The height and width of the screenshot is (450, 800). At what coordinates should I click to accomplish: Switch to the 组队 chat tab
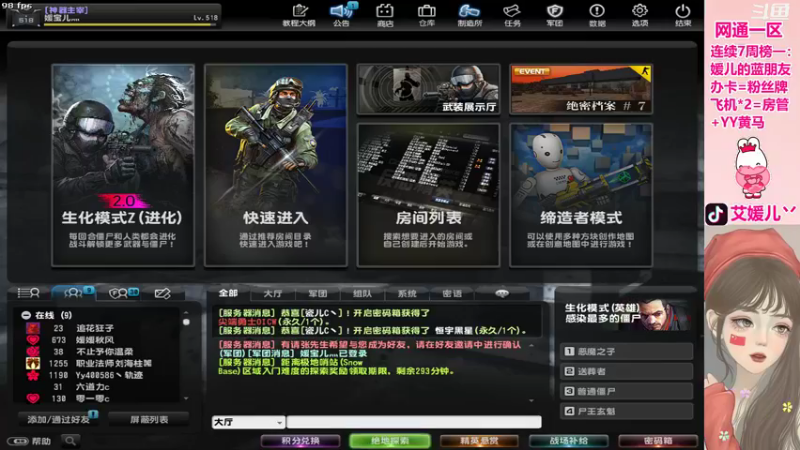(362, 293)
